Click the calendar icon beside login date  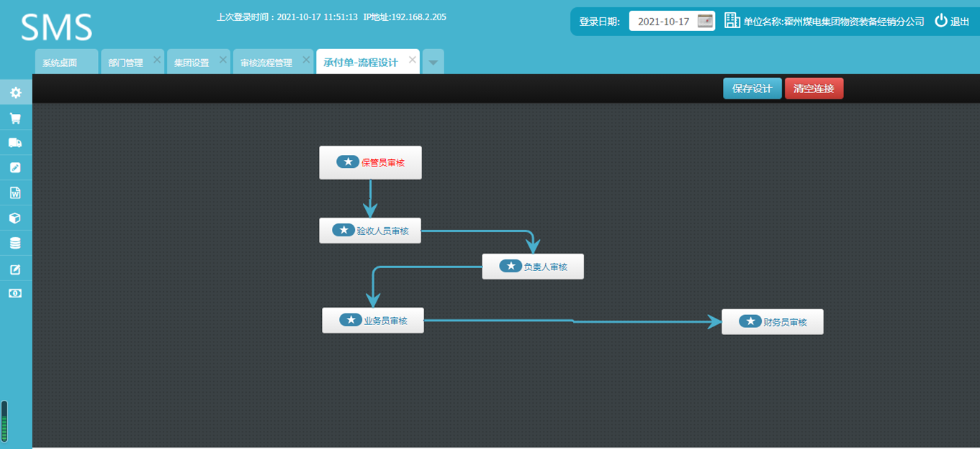point(705,21)
